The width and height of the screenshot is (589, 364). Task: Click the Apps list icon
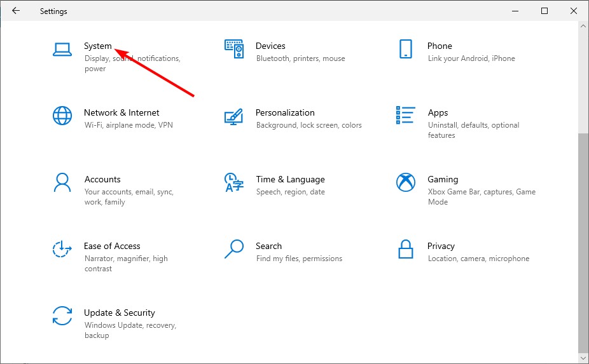(406, 116)
